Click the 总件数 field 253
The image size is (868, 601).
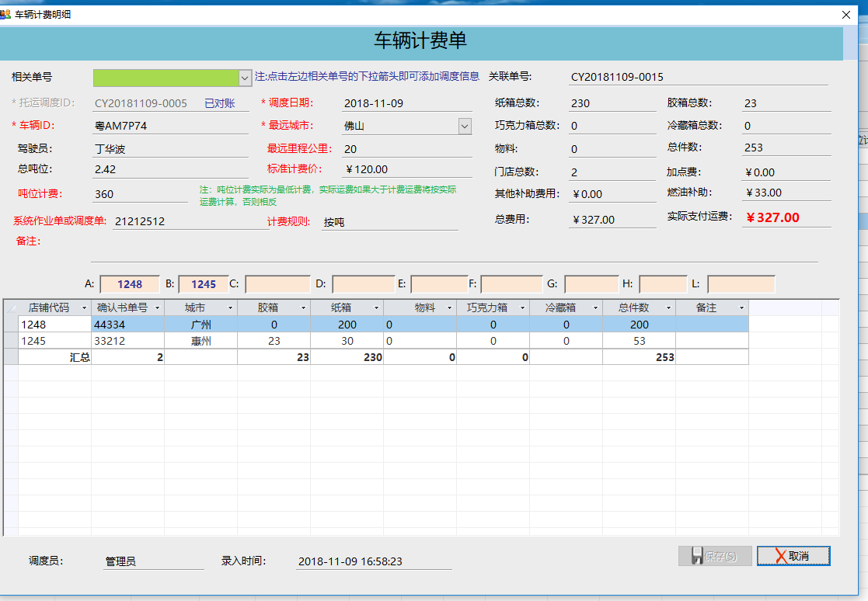click(x=786, y=148)
